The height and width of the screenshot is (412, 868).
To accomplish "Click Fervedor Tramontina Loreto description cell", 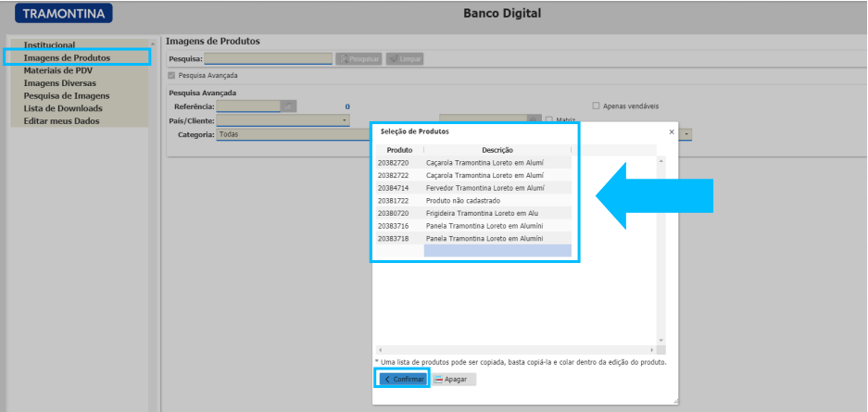I will click(497, 188).
